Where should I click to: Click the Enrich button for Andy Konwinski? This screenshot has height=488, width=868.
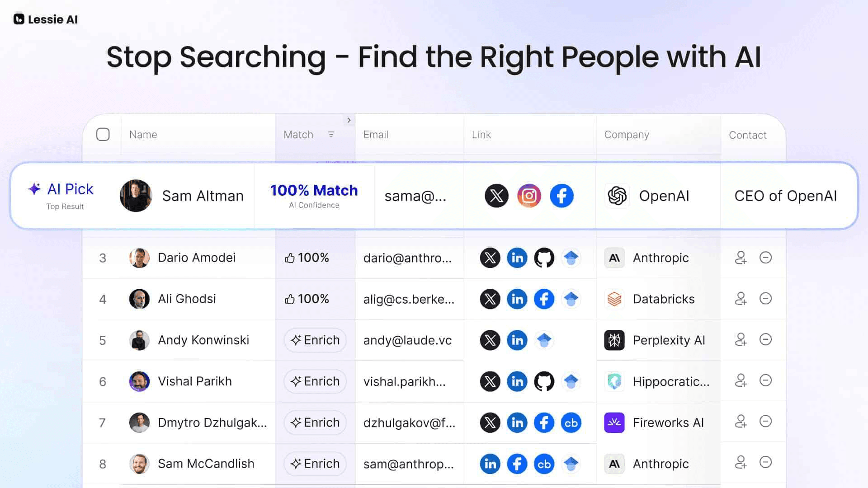315,340
